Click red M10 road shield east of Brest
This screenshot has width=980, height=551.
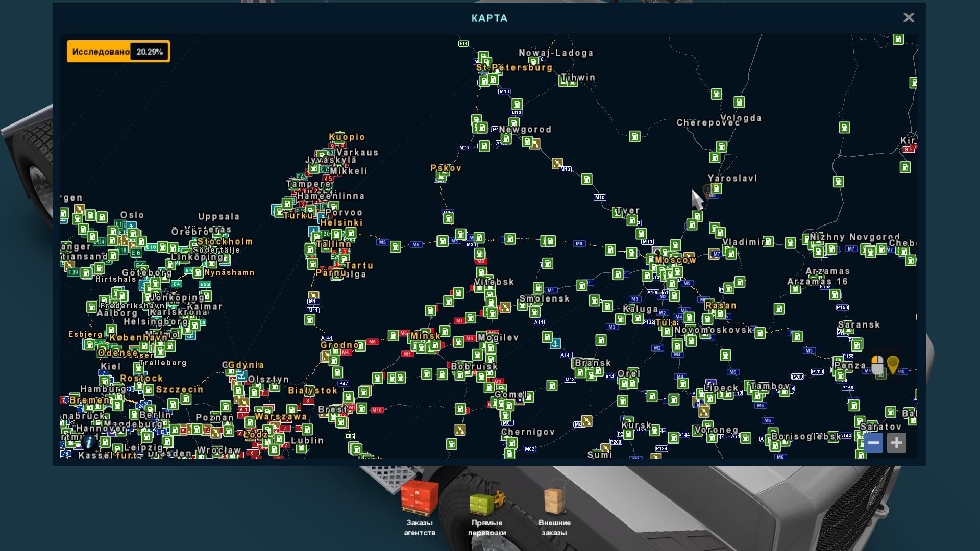(377, 410)
